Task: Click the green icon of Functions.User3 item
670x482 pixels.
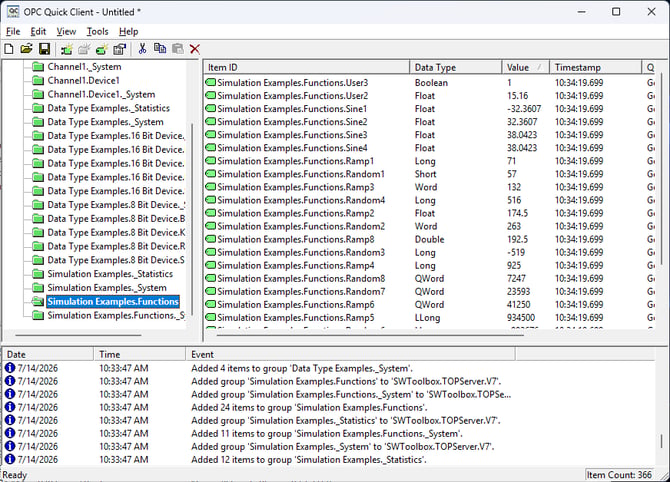Action: tap(211, 82)
